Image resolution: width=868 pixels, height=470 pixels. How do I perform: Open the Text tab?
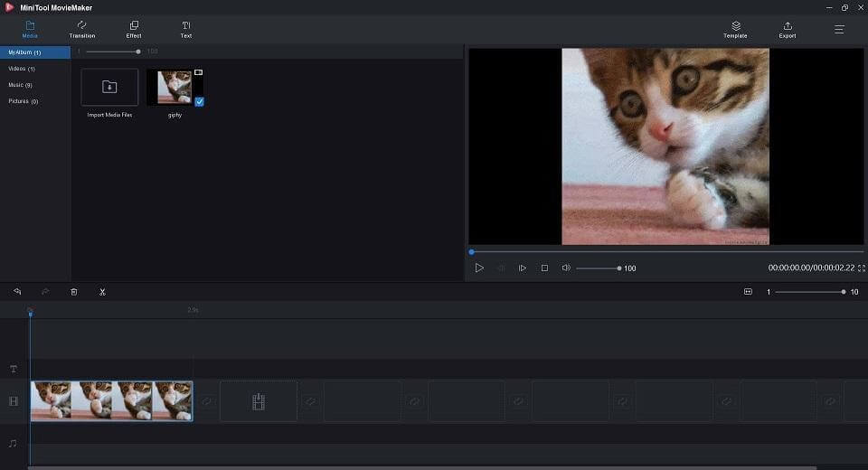186,29
